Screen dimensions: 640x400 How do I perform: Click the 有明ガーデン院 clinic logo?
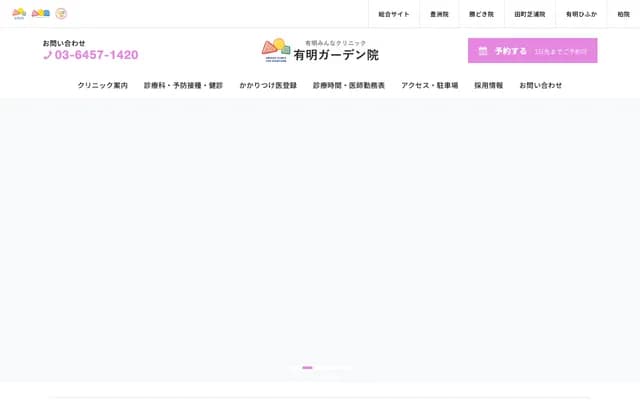pyautogui.click(x=320, y=50)
